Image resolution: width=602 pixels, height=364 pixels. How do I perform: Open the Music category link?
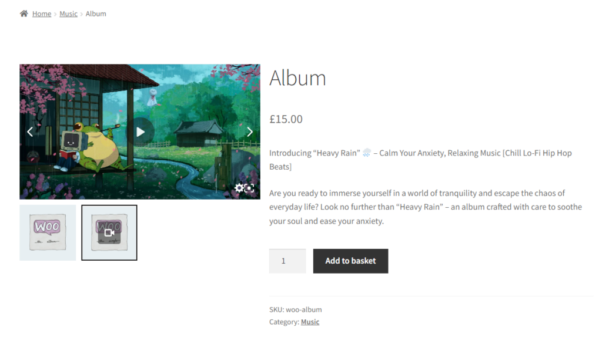coord(310,322)
